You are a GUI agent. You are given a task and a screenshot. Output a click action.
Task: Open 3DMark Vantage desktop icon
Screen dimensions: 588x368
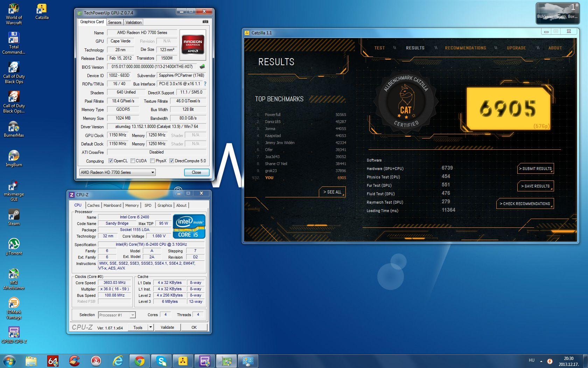coord(14,308)
